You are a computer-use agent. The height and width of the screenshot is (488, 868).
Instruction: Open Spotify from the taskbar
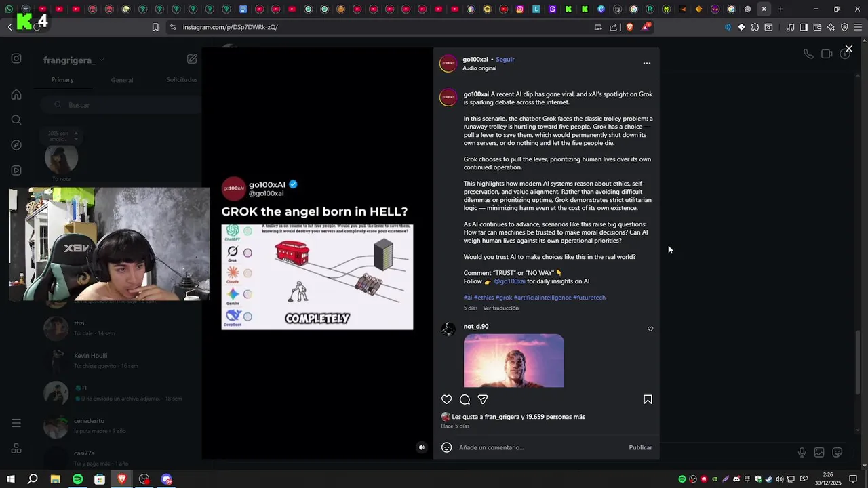(x=77, y=479)
